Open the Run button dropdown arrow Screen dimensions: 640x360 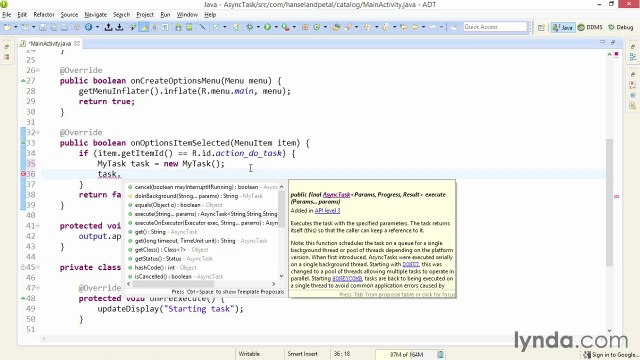click(x=276, y=27)
